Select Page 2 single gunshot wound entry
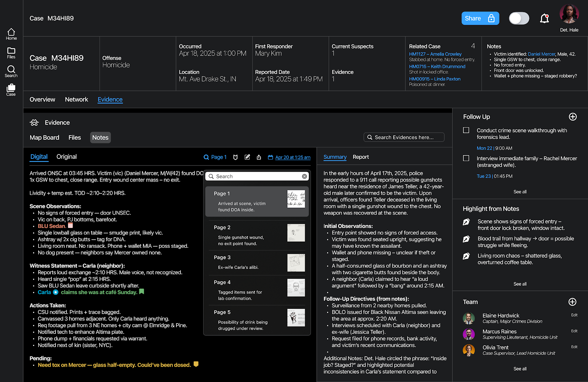588x382 pixels. click(257, 235)
